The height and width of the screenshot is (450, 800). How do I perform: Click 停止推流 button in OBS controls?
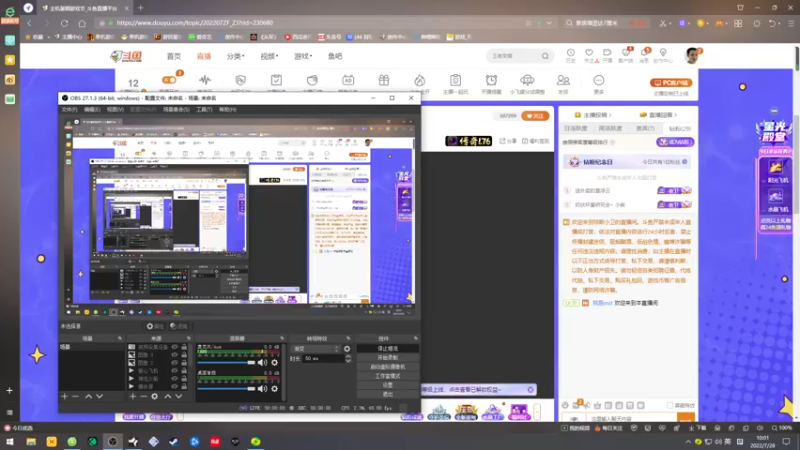point(388,348)
